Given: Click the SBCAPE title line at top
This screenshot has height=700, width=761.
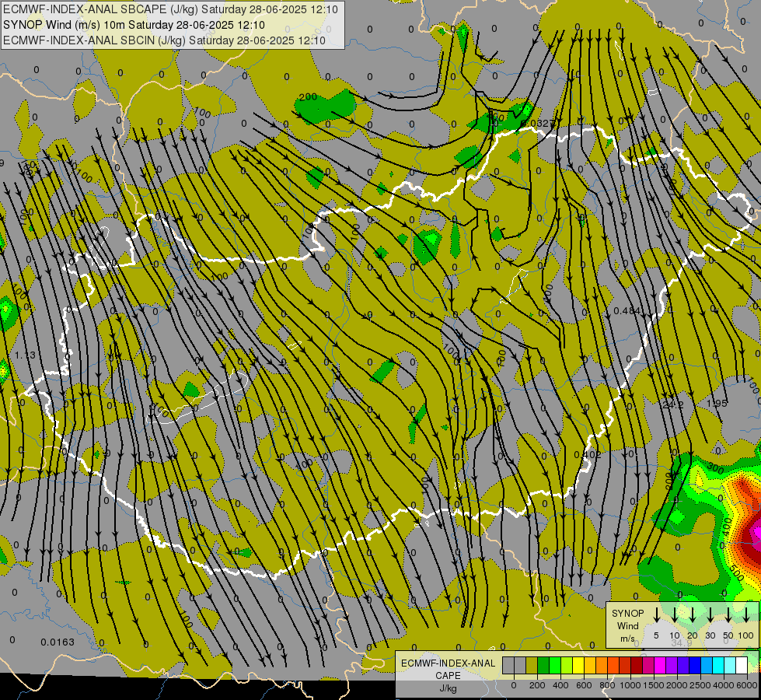Looking at the screenshot, I should (x=170, y=9).
